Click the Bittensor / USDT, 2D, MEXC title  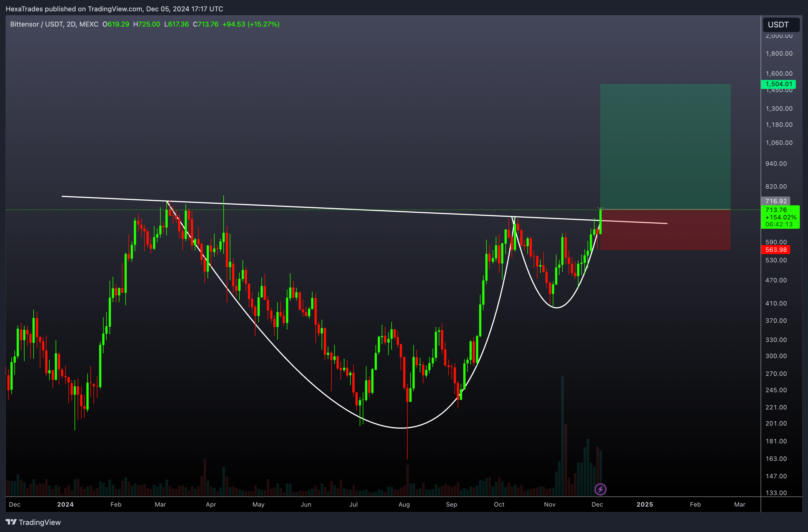54,24
